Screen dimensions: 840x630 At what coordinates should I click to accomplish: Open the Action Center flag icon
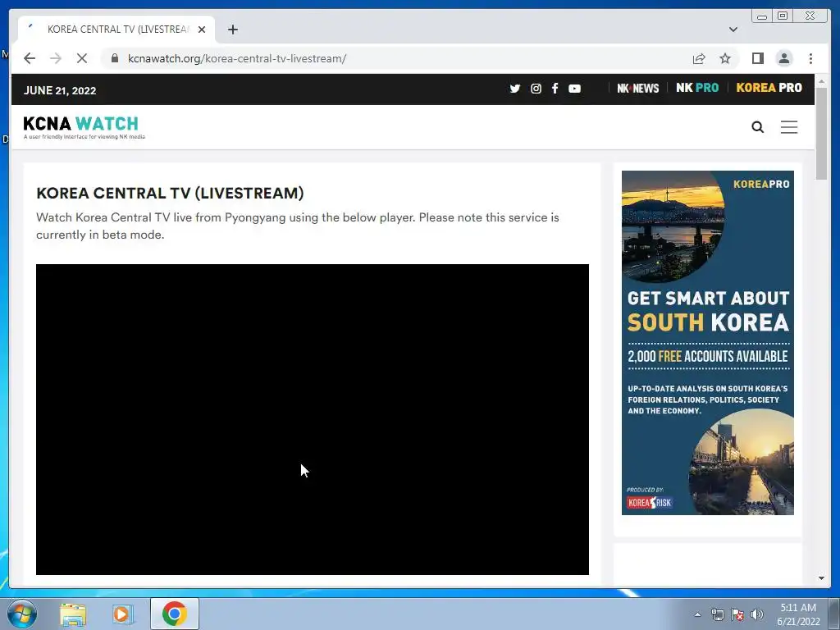coord(737,614)
